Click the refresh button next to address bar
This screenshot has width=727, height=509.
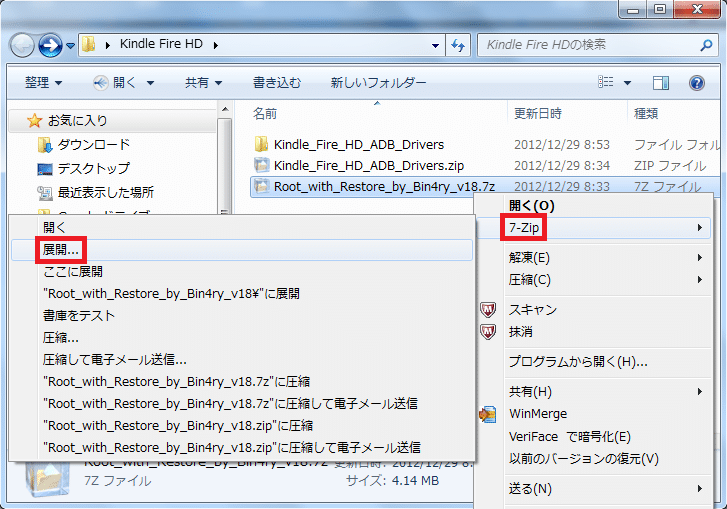458,45
